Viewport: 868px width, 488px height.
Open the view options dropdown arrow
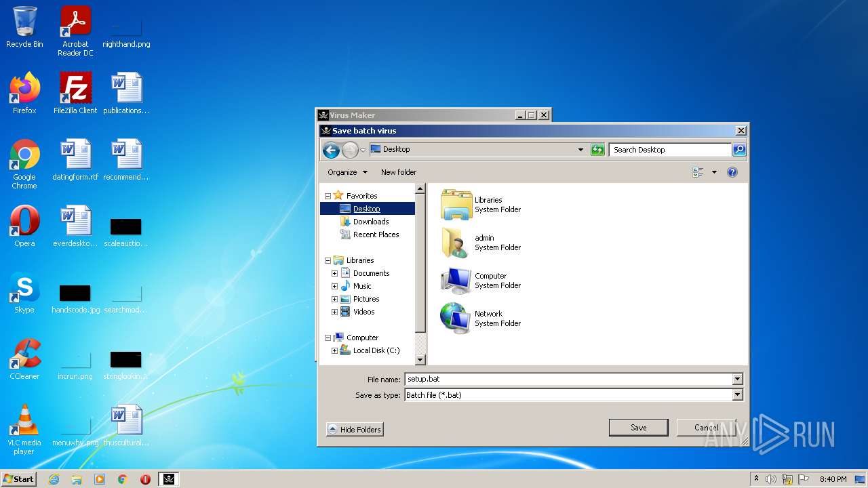[714, 172]
